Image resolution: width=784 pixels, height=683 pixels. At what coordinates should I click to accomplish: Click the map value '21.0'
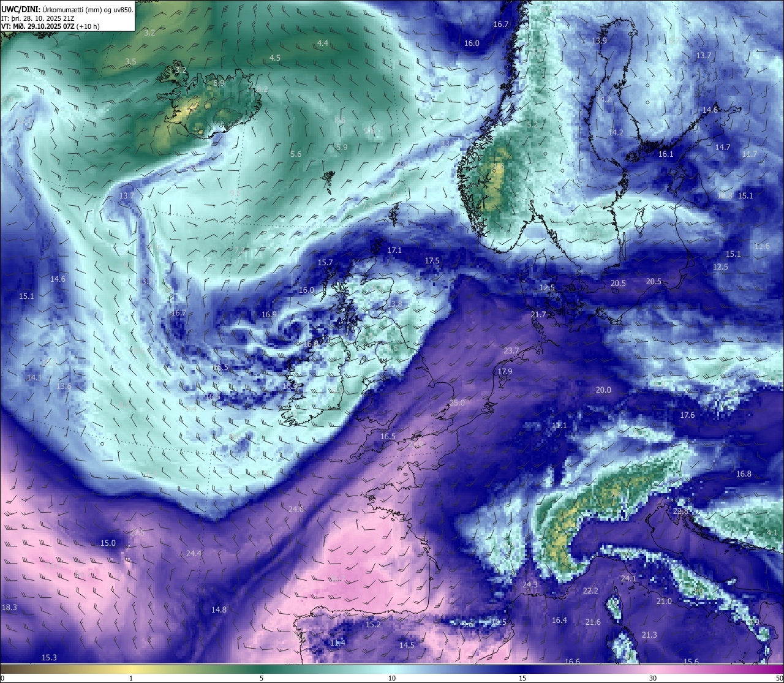click(x=664, y=602)
